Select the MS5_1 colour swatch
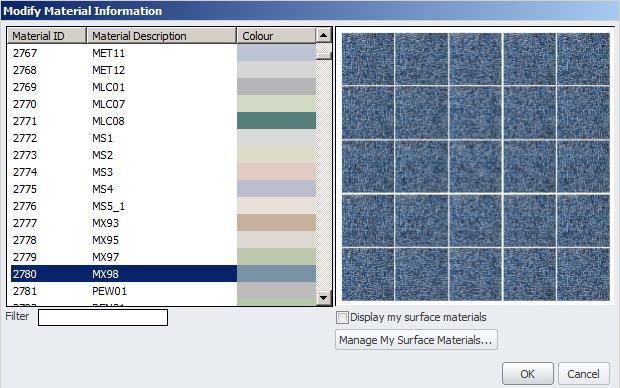This screenshot has height=388, width=620. tap(276, 206)
